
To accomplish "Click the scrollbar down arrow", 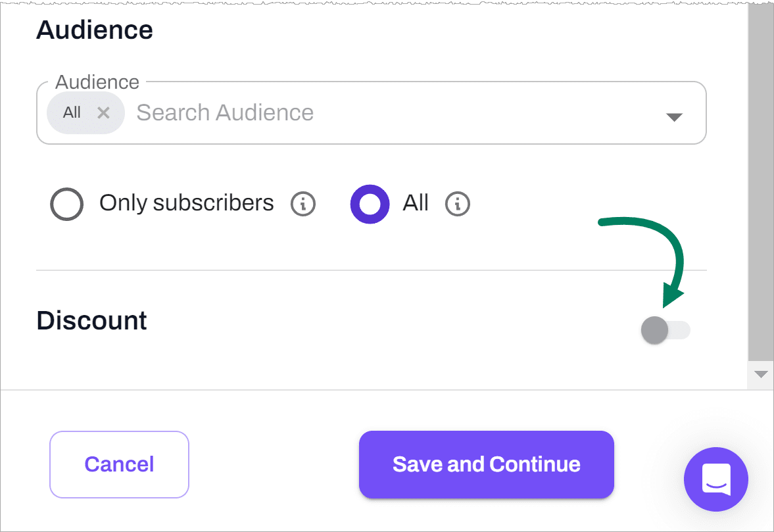I will [761, 374].
